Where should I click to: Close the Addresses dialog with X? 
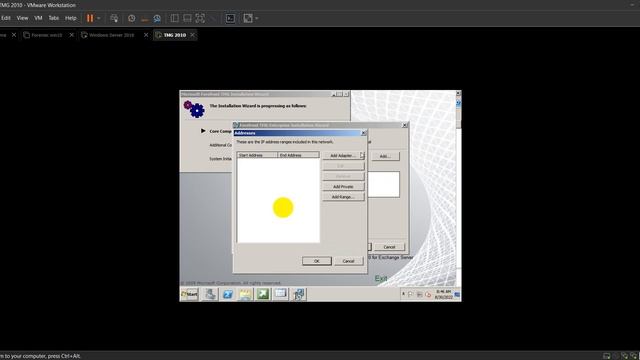click(363, 133)
